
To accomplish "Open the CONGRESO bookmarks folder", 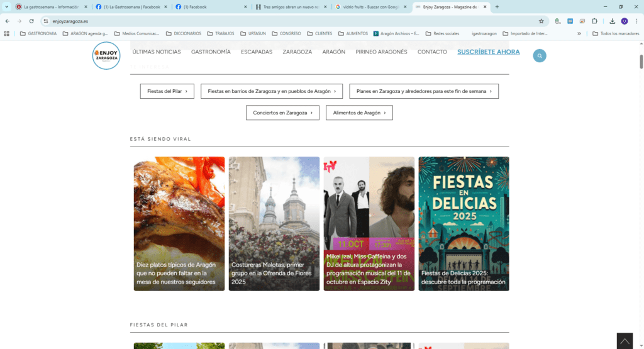I will point(286,33).
